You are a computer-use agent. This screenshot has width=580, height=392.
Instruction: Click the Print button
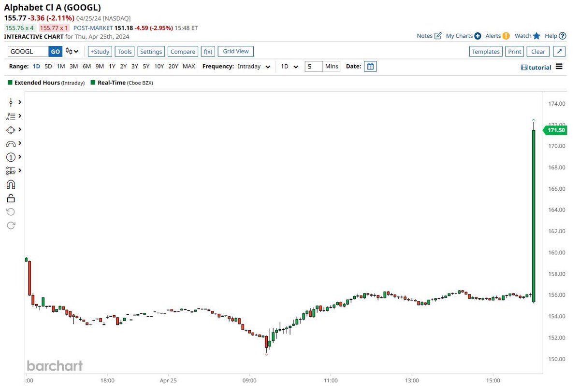point(515,52)
